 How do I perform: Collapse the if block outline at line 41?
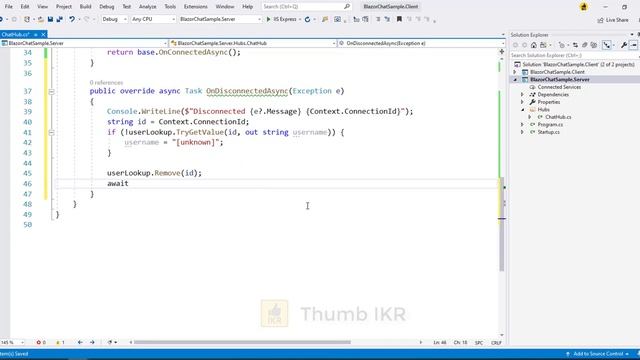(51, 133)
